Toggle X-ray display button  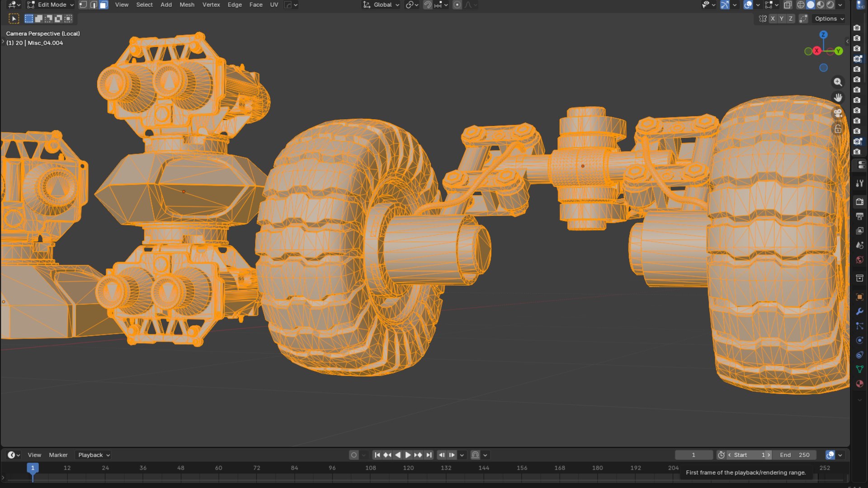pos(788,5)
